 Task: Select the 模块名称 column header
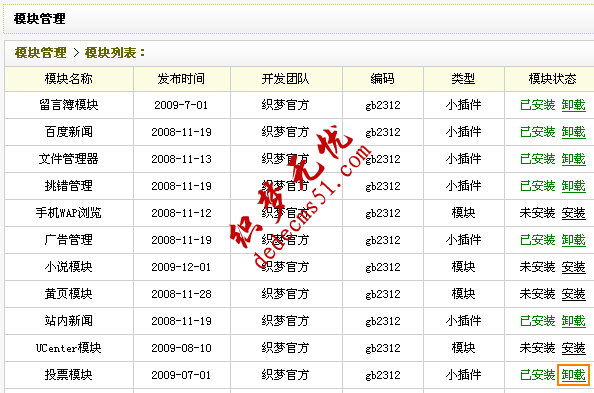click(x=69, y=79)
